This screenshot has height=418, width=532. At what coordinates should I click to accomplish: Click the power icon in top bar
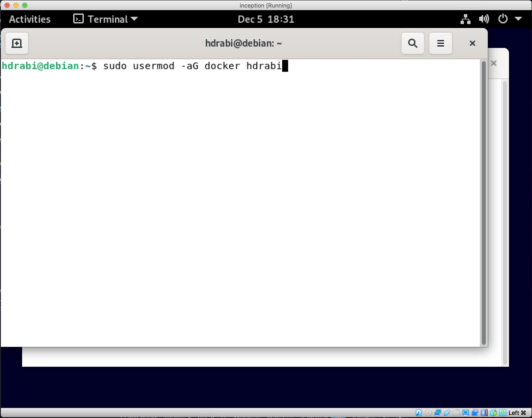(503, 19)
